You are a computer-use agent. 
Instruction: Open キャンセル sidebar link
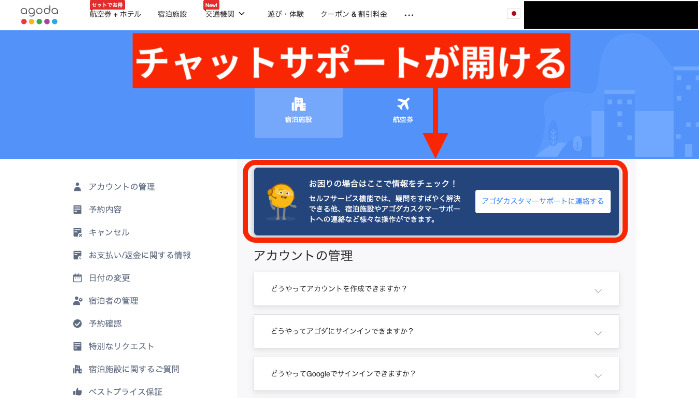(x=109, y=232)
